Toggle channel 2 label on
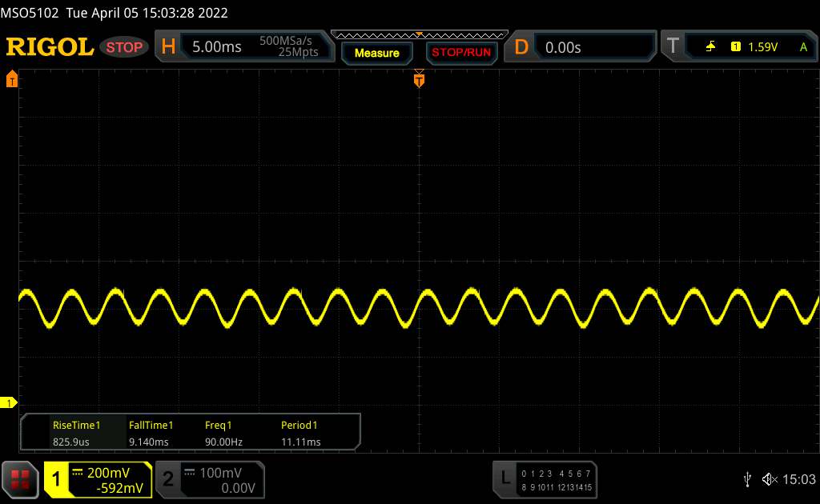 click(x=168, y=479)
